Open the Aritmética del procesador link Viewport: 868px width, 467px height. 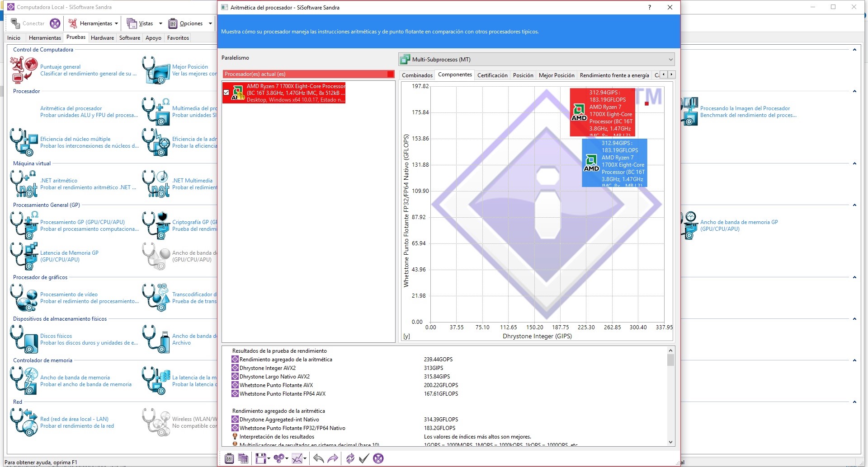coord(71,108)
